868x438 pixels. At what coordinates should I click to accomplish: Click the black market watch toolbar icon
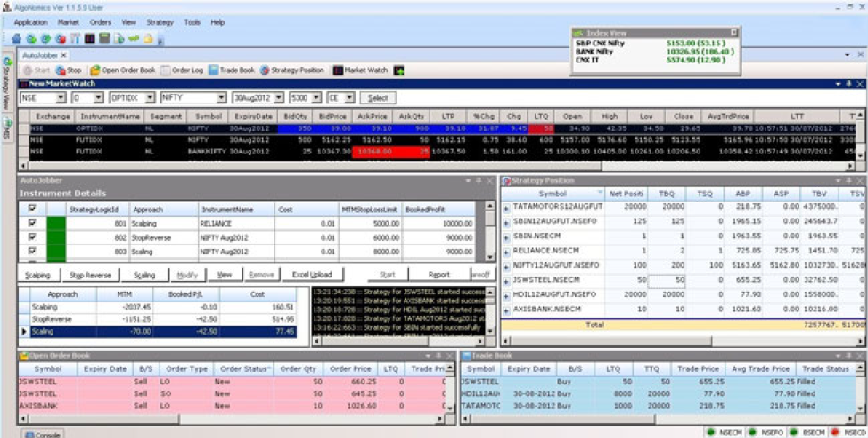[x=90, y=39]
